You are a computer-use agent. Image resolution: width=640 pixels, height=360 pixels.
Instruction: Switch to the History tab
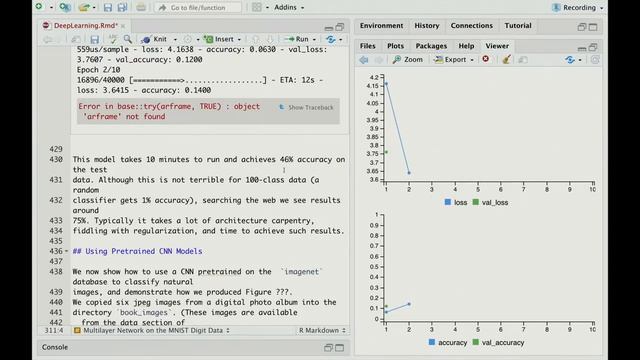(427, 25)
